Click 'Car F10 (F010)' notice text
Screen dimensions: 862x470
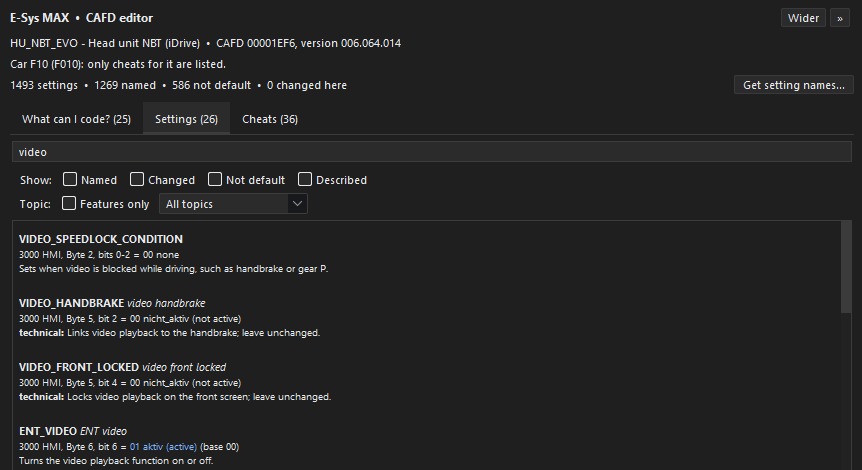(118, 64)
